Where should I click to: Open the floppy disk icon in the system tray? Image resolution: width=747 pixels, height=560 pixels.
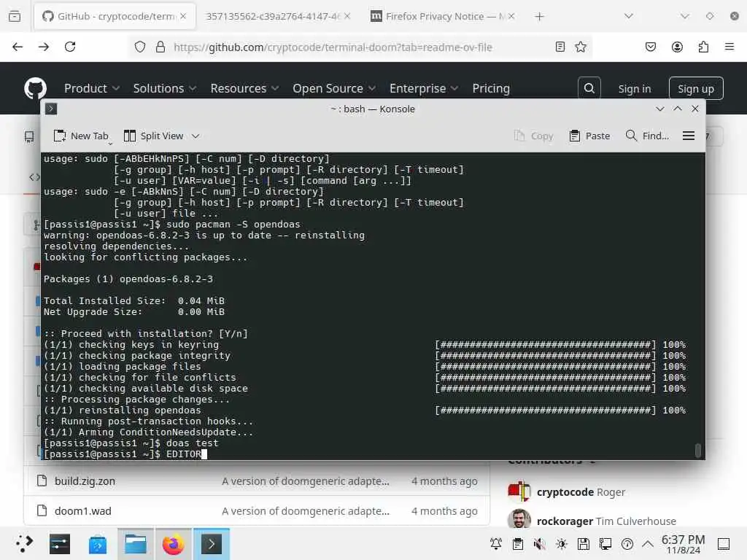[584, 544]
